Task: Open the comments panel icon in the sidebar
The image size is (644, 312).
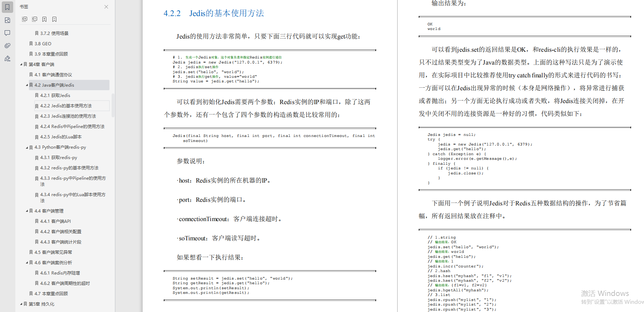Action: [7, 33]
